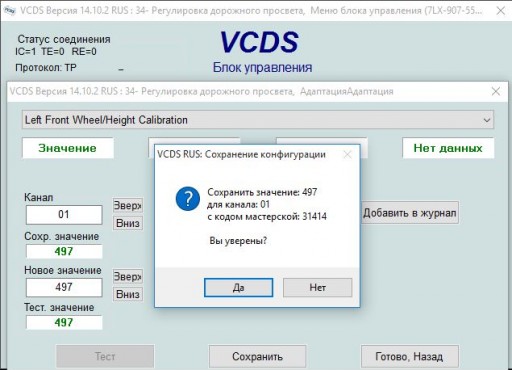Decrease new value with Вниз button
This screenshot has height=370, width=512.
click(128, 294)
